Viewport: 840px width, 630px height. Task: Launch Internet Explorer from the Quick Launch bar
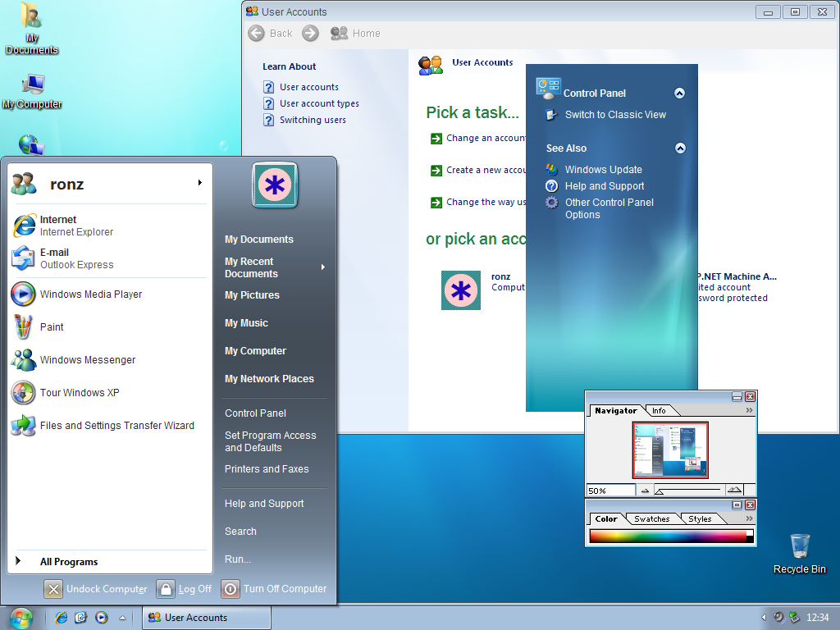click(x=61, y=618)
